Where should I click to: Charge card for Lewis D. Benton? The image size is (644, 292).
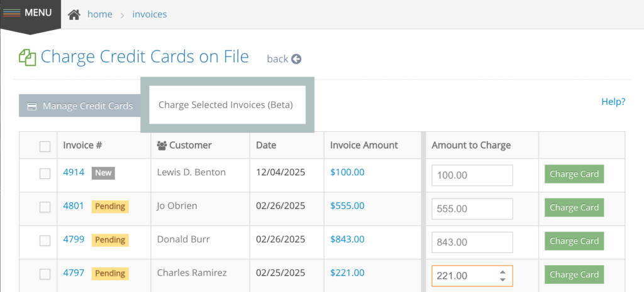tap(574, 174)
